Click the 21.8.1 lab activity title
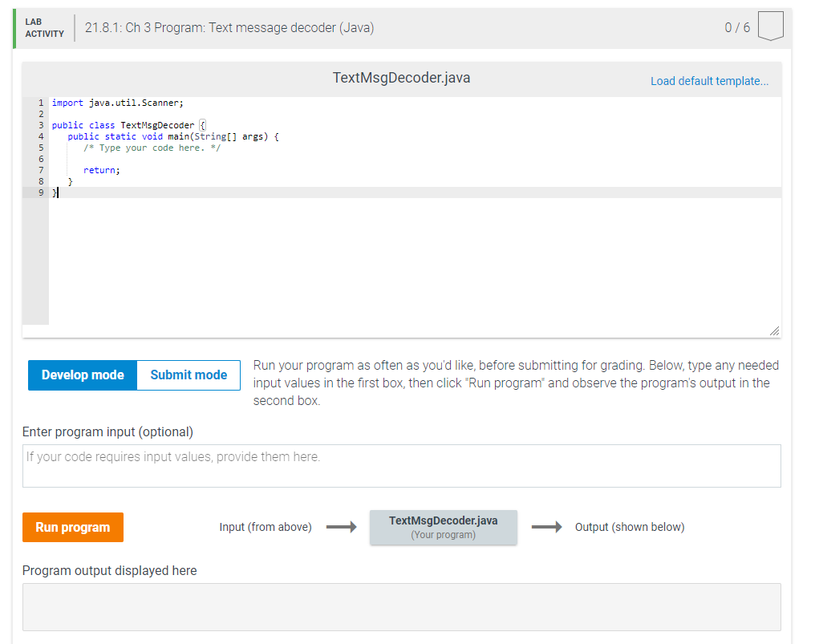Screen dimensions: 815x644 tap(229, 27)
